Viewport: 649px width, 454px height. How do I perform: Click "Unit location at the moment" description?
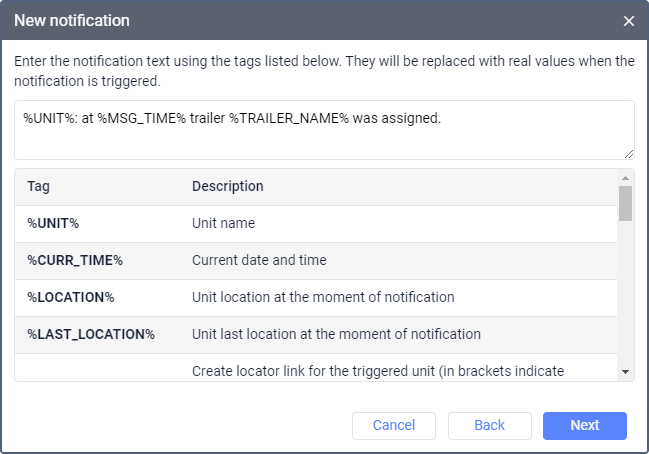point(323,298)
